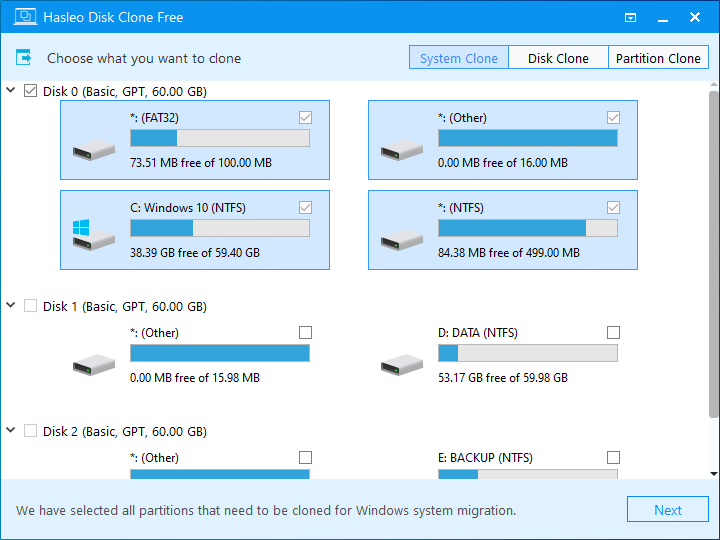Image resolution: width=720 pixels, height=540 pixels.
Task: Select 'Disk 1 (Basic, GPT, 60.00 GB)' label
Action: (125, 306)
